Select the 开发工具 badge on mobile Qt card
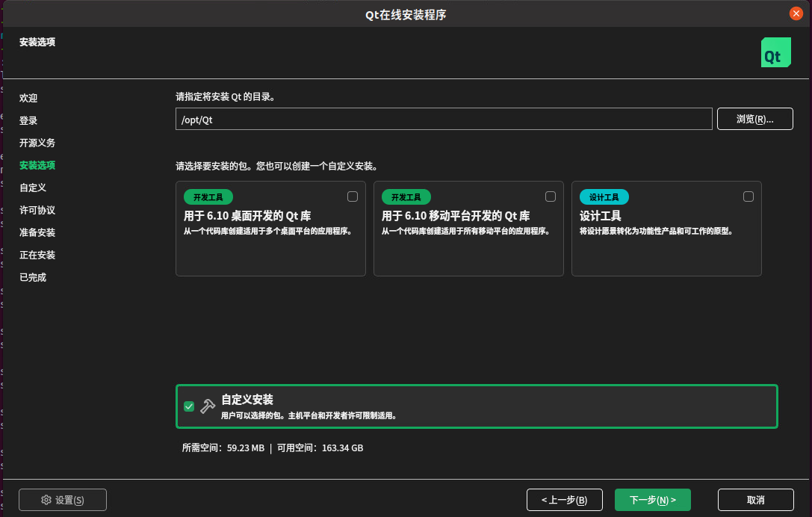812x517 pixels. [406, 196]
